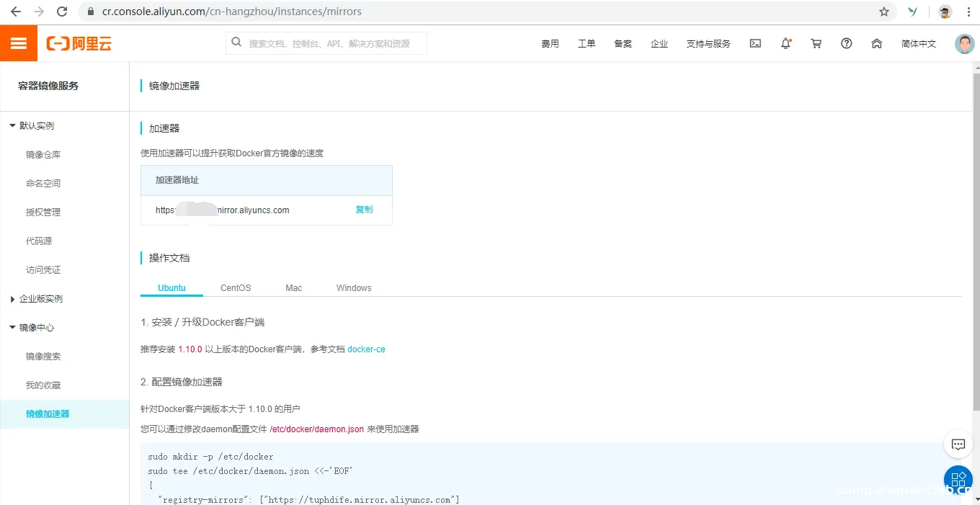This screenshot has height=505, width=980.
Task: Open 我的收藏 in sidebar
Action: coord(43,385)
